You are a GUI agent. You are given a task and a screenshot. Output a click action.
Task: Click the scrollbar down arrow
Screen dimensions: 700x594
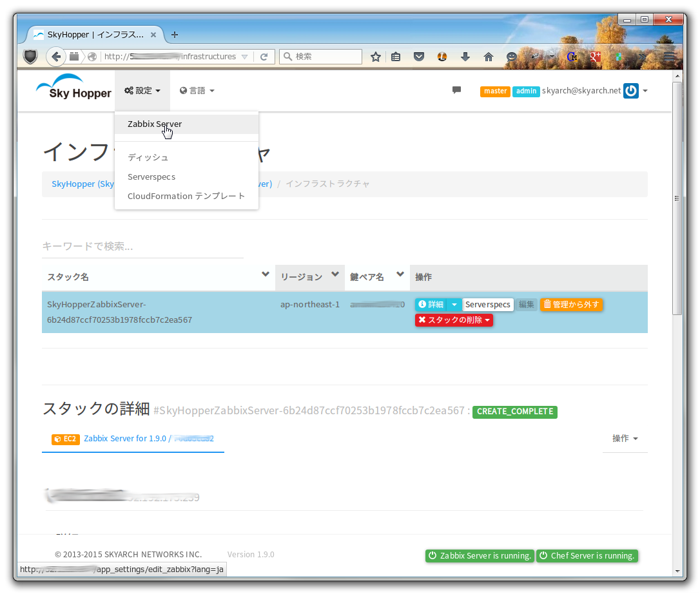[677, 571]
